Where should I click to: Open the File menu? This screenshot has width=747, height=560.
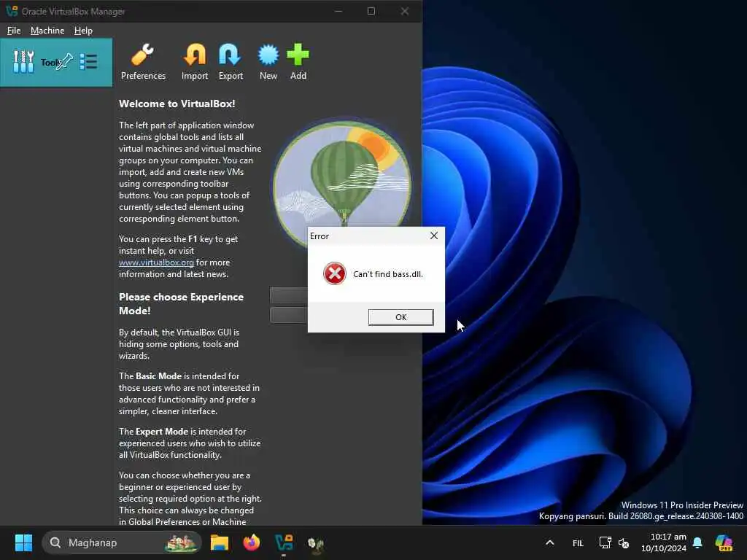[14, 31]
